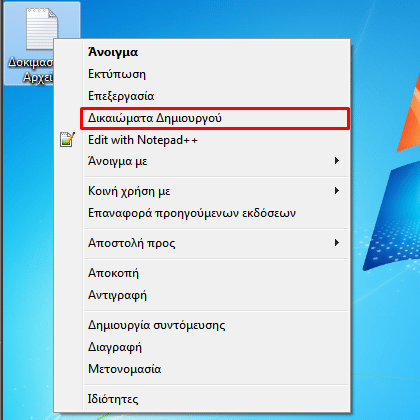
Task: Open Ιδιότητες at menu bottom
Action: click(x=113, y=399)
